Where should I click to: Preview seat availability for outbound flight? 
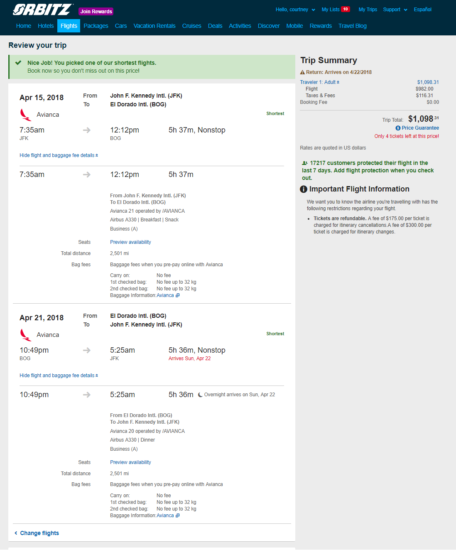point(130,242)
